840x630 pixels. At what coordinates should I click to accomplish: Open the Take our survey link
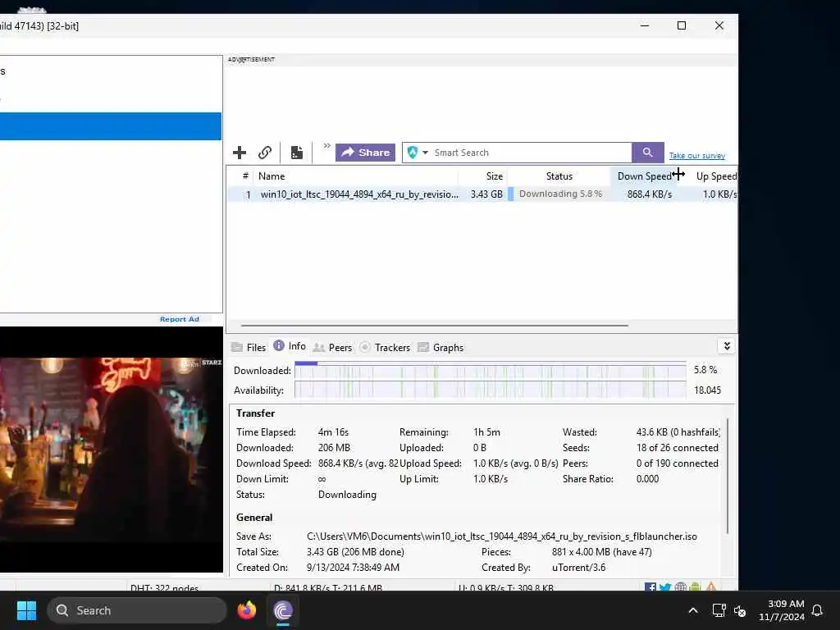click(x=697, y=155)
